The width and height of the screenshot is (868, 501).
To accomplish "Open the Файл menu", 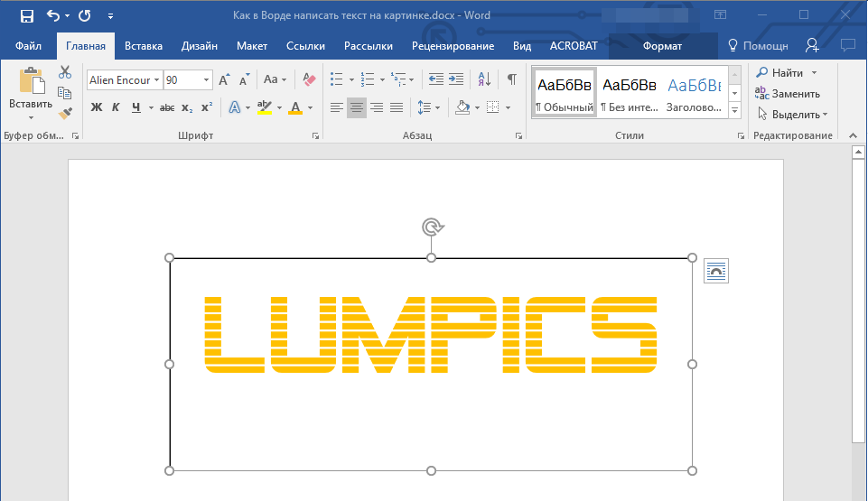I will click(28, 46).
